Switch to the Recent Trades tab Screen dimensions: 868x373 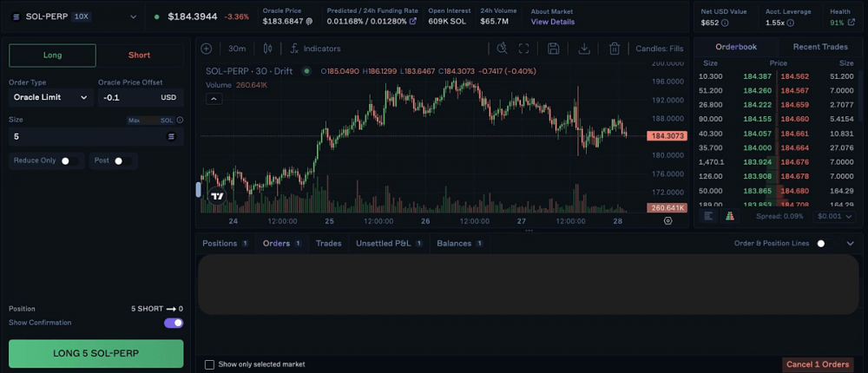tap(820, 47)
